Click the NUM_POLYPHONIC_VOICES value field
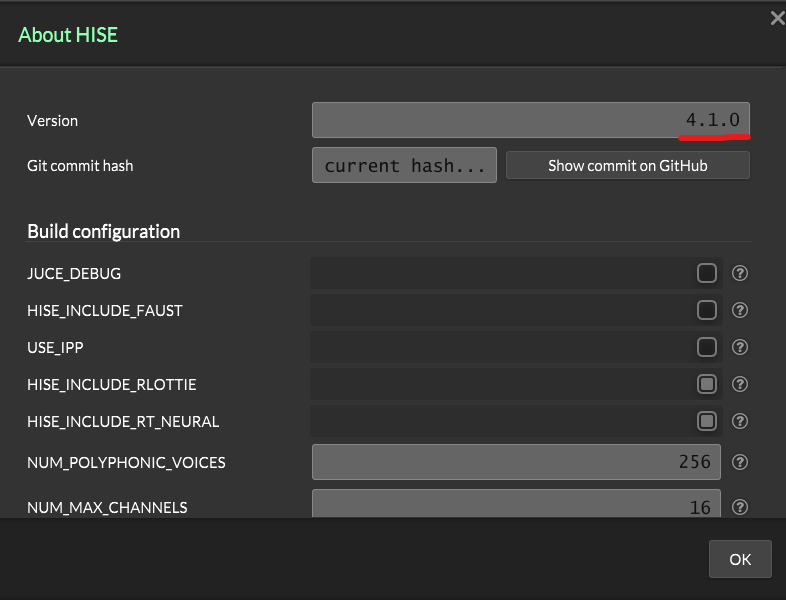Viewport: 786px width, 600px height. (x=515, y=462)
